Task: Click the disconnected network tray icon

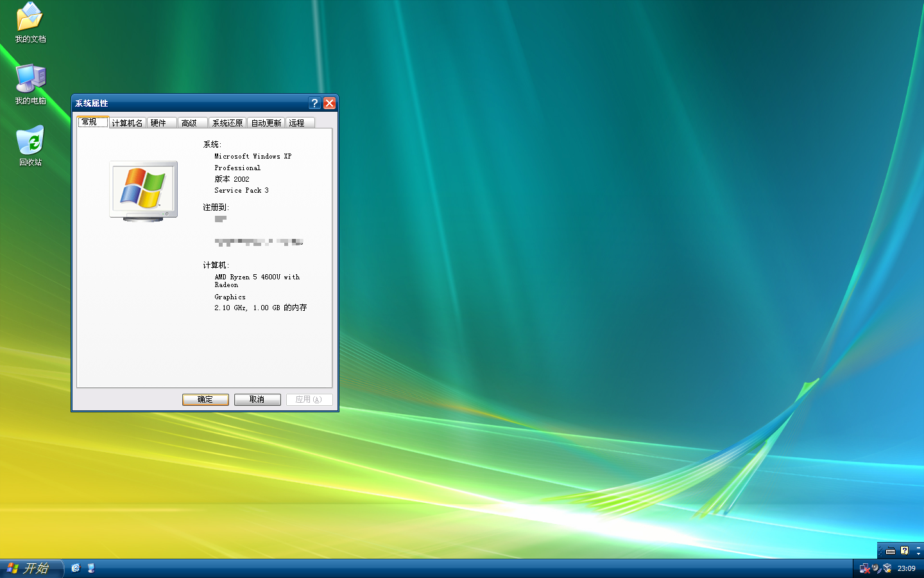Action: click(x=864, y=568)
